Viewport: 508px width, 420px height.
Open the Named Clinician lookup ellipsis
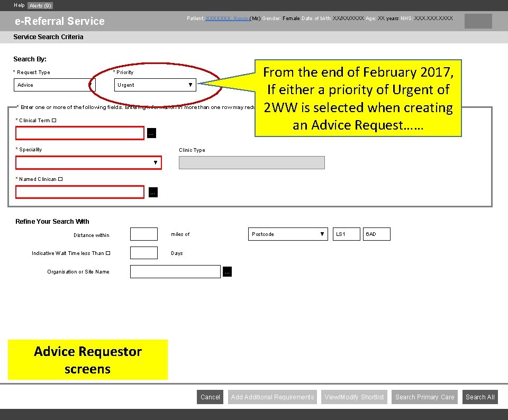point(153,191)
